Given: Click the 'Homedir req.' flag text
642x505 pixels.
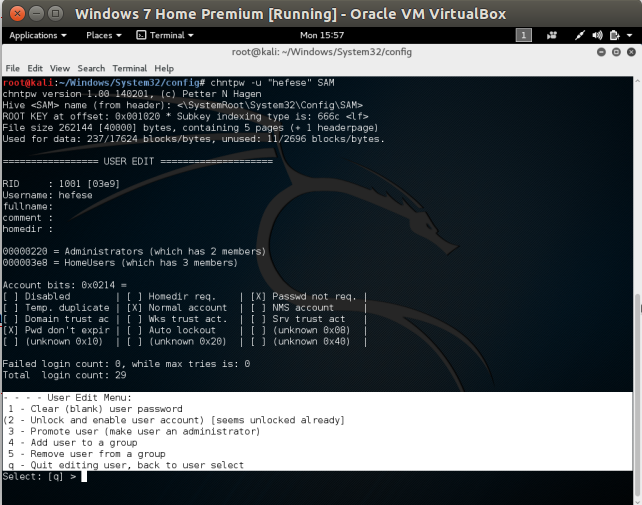Looking at the screenshot, I should (x=182, y=297).
